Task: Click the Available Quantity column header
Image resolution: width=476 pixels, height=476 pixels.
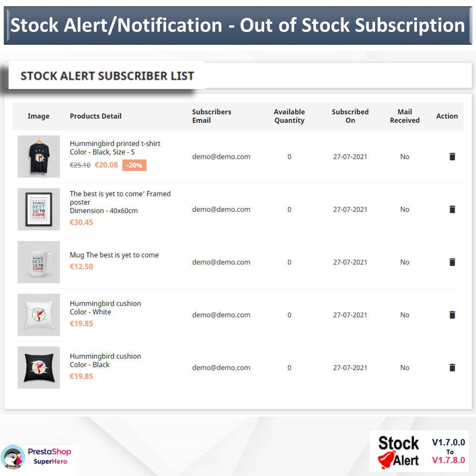Action: coord(289,116)
